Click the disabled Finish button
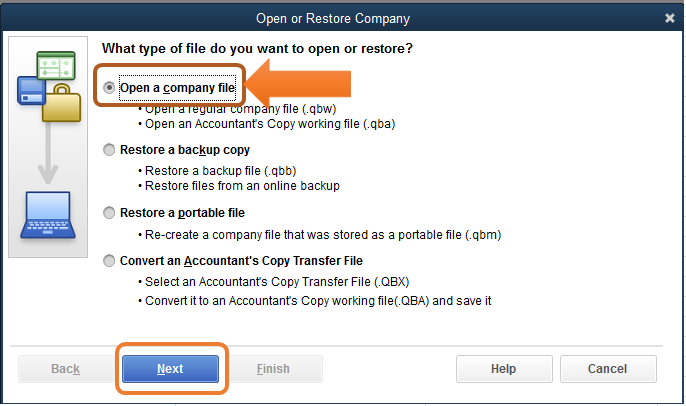Screen dimensions: 686x406 coord(273,369)
